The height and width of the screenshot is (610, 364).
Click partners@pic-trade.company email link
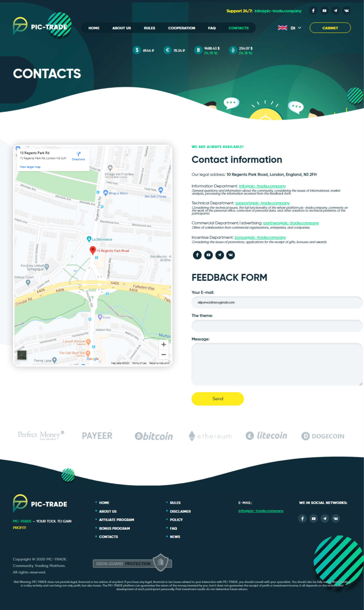291,223
